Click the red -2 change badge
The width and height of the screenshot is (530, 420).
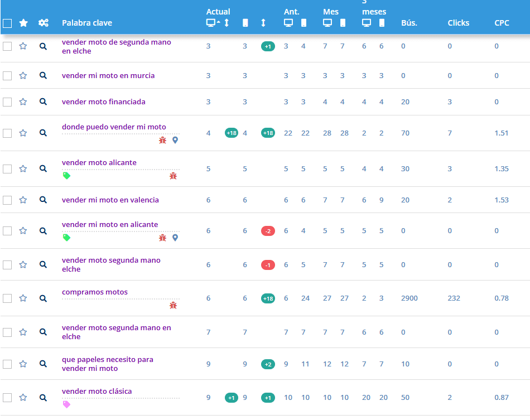click(268, 231)
